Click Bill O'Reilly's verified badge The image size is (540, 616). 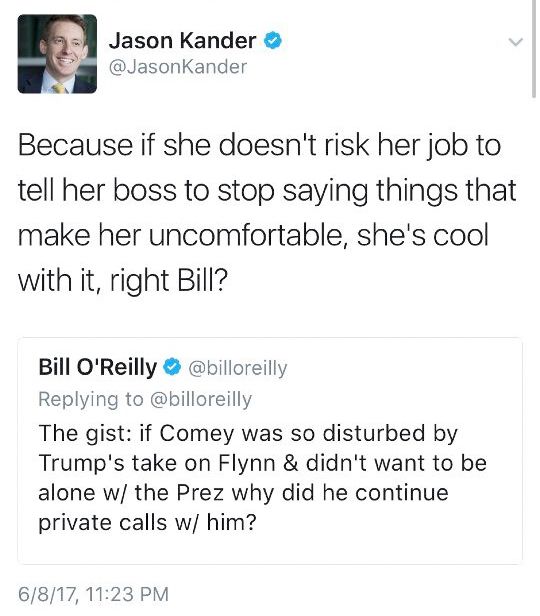[x=172, y=368]
